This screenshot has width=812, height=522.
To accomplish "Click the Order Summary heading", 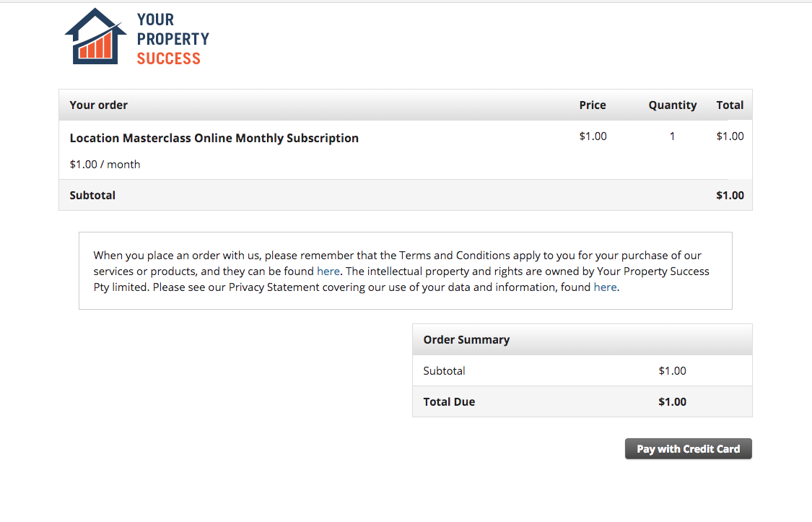I will [466, 340].
